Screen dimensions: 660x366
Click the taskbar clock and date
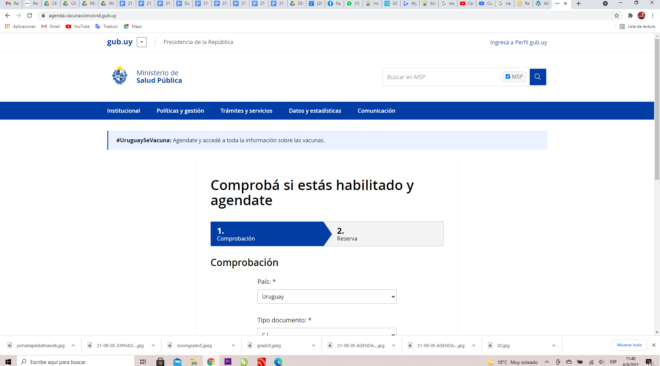(x=631, y=361)
